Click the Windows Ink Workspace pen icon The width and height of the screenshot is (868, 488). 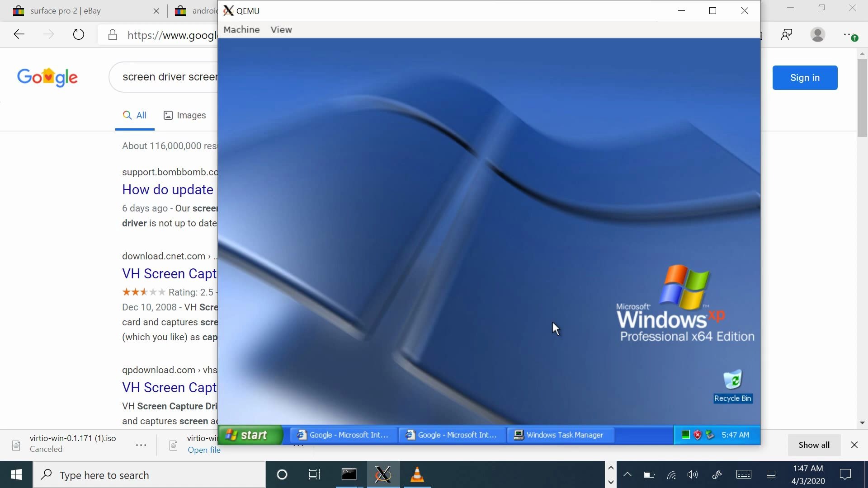coord(717,474)
